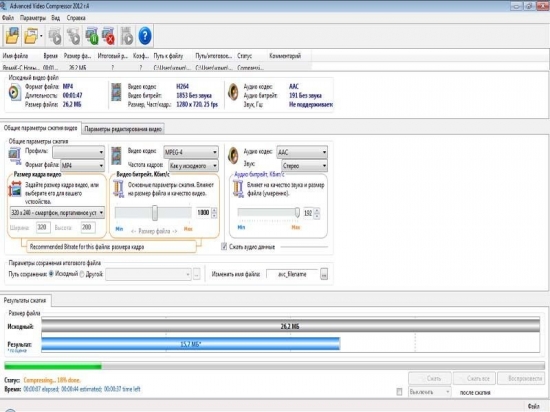Toggle the Сжать аудио данные checkbox
The height and width of the screenshot is (412, 550).
click(224, 246)
